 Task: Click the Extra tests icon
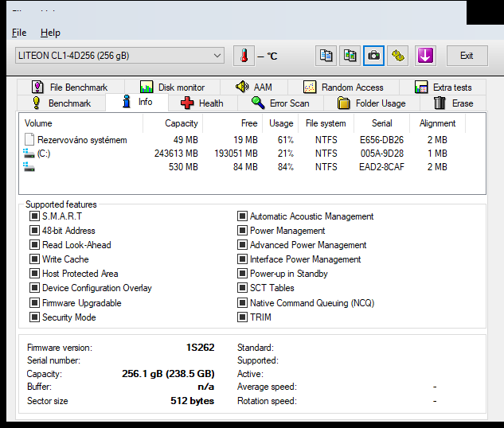pyautogui.click(x=421, y=87)
